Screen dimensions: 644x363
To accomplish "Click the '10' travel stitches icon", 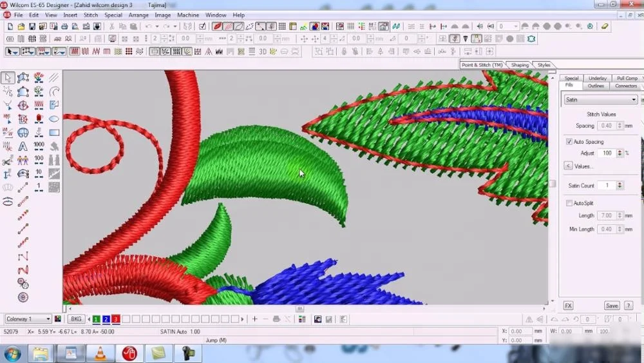I will [x=39, y=173].
